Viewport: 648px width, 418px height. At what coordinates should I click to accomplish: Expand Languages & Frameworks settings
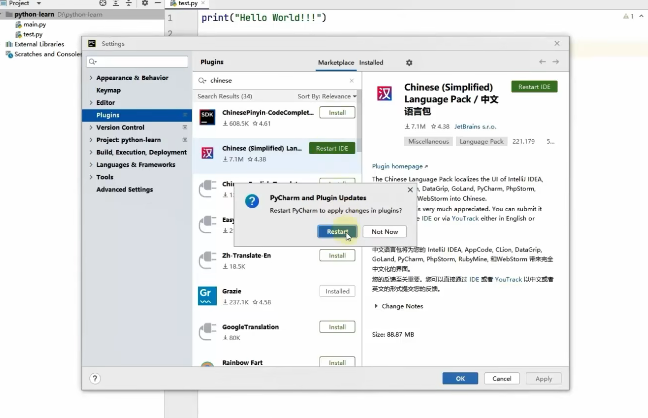pyautogui.click(x=91, y=165)
